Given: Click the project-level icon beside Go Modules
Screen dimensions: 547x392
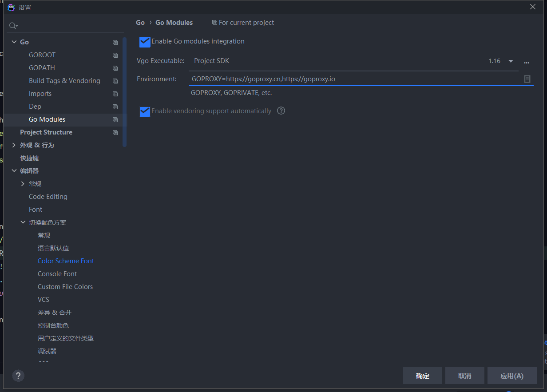Looking at the screenshot, I should click(x=115, y=119).
